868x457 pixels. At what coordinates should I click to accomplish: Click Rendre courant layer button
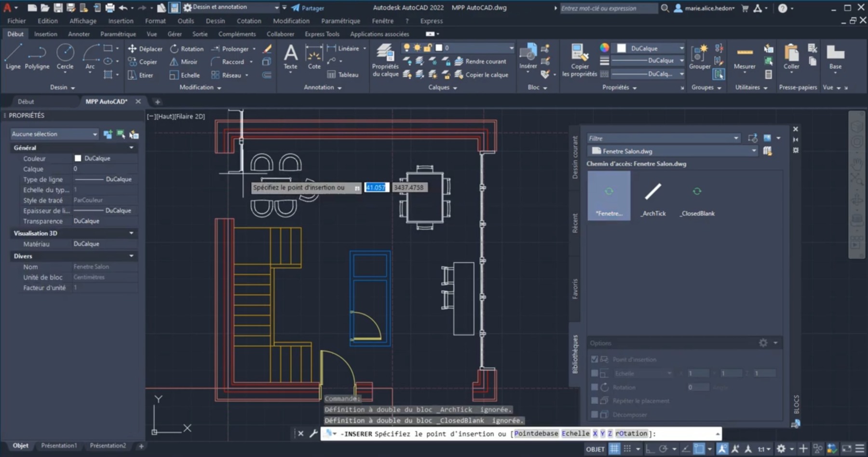point(480,61)
